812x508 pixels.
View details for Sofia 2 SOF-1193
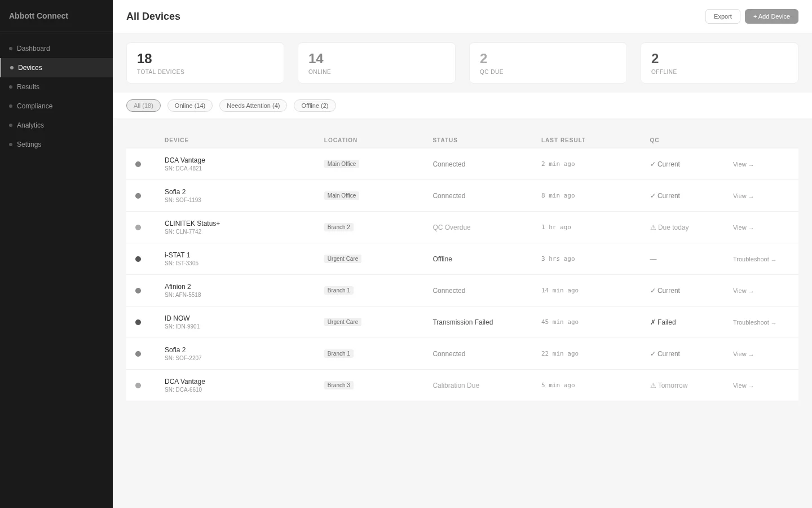pyautogui.click(x=743, y=196)
